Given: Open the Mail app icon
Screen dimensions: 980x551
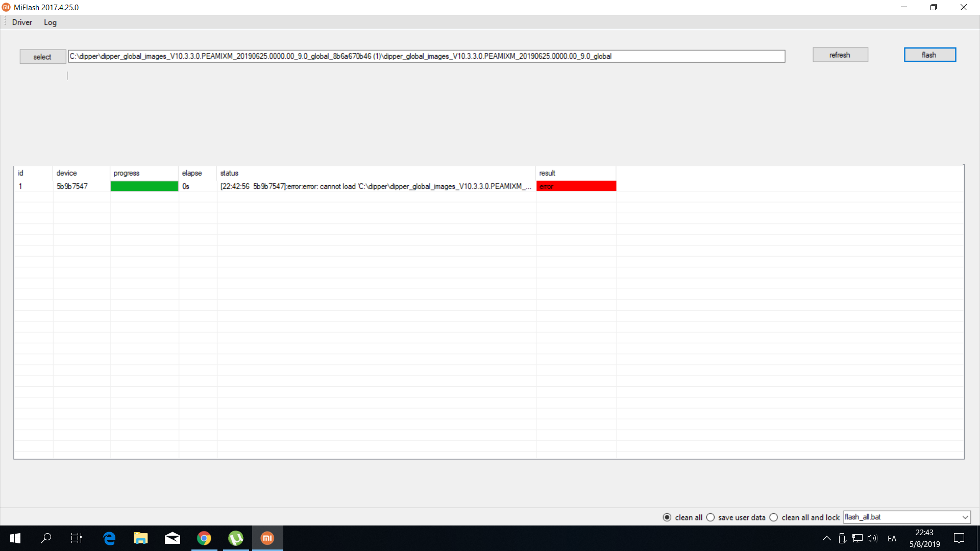Looking at the screenshot, I should tap(172, 538).
